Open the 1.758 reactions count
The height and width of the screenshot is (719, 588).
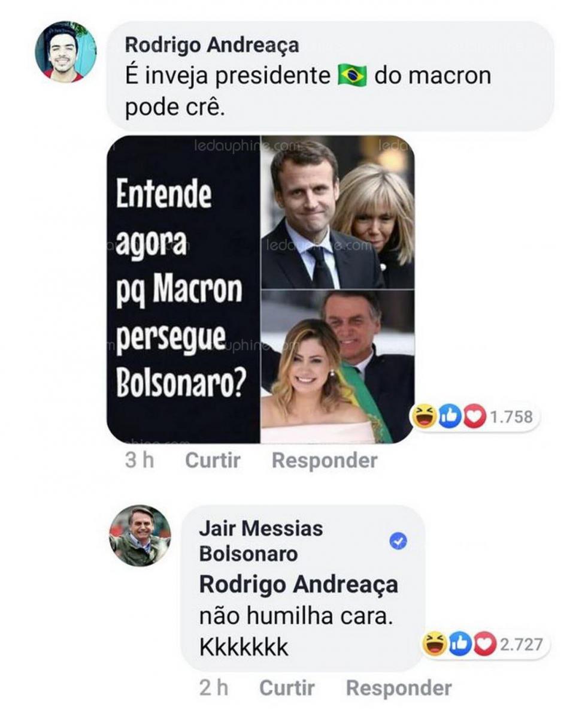pyautogui.click(x=511, y=417)
